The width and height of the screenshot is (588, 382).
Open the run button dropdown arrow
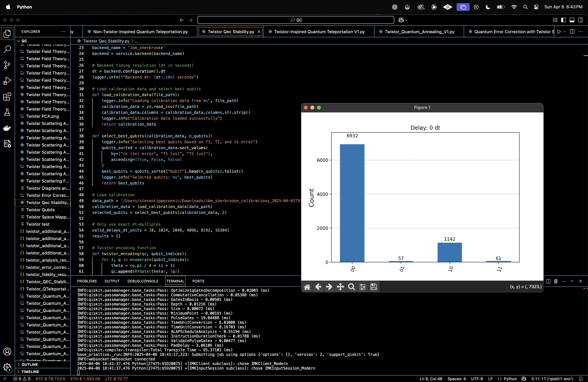(564, 32)
